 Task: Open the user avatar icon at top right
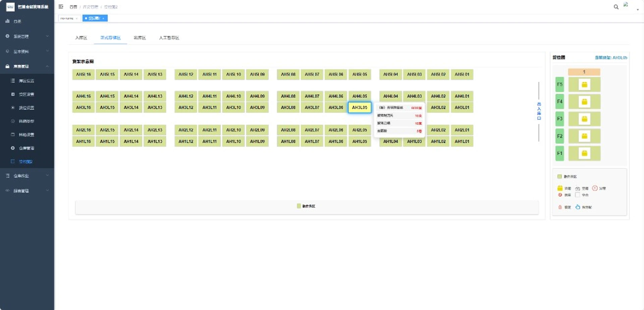pyautogui.click(x=626, y=5)
